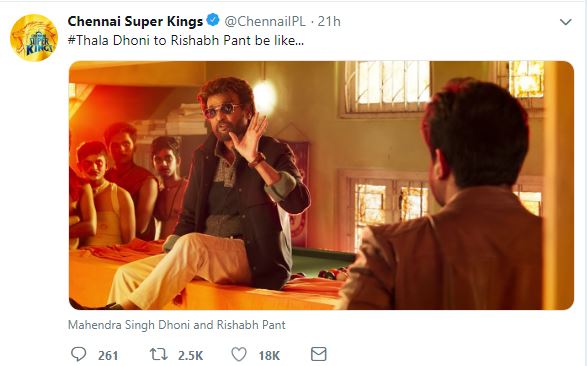Screen dimensions: 587x366
Task: Click the 2.5K retweets count
Action: click(190, 355)
